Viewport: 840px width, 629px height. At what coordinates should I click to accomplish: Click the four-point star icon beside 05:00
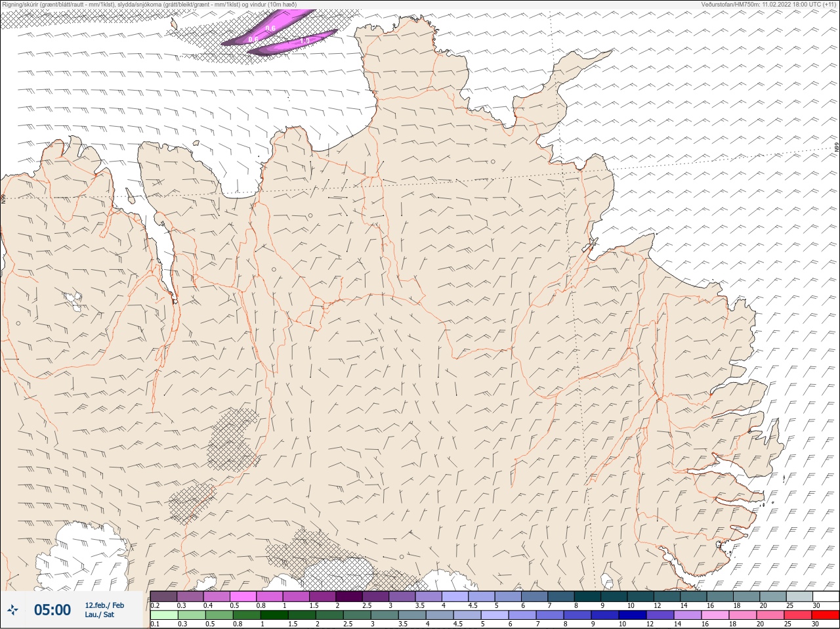13,611
